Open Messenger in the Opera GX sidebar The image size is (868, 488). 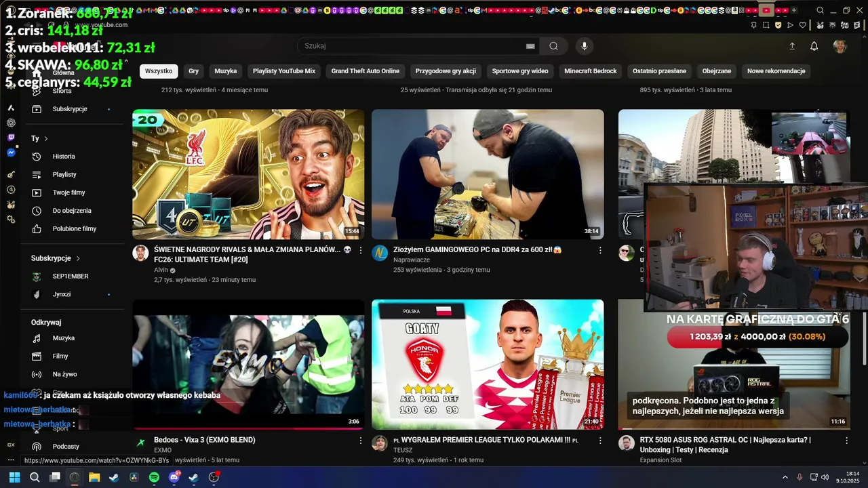point(11,153)
